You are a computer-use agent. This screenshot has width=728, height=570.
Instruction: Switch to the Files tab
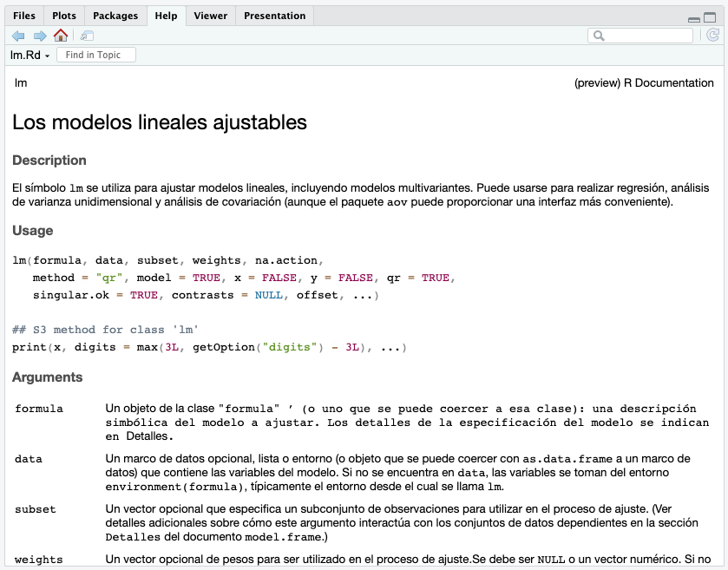[x=23, y=15]
